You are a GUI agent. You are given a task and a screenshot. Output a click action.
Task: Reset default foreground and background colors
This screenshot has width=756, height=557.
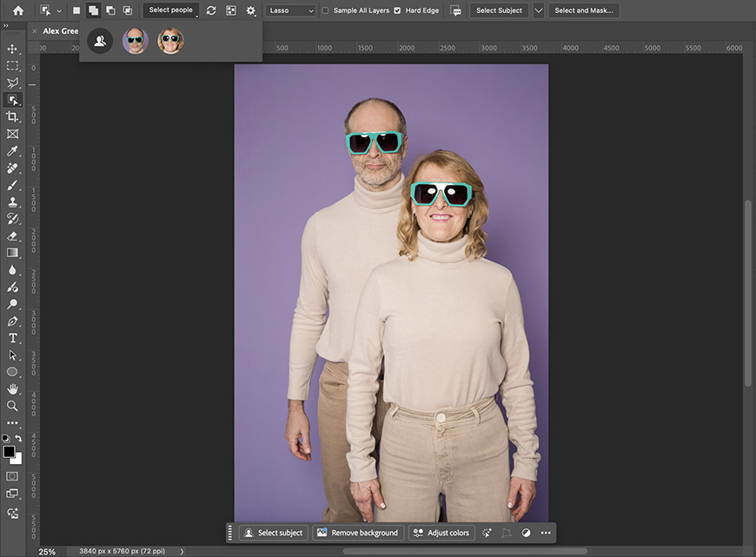[x=6, y=438]
